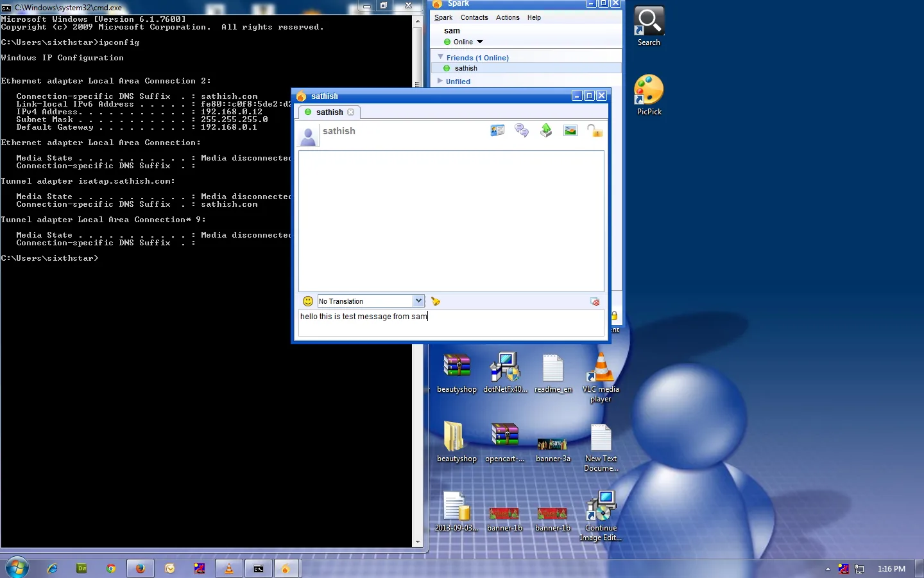Select contact sathish in Spark roster
Screen dimensions: 924x578
526,68
